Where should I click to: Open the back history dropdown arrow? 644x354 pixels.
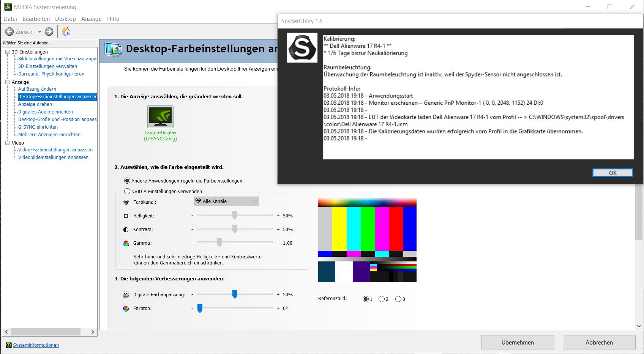39,31
